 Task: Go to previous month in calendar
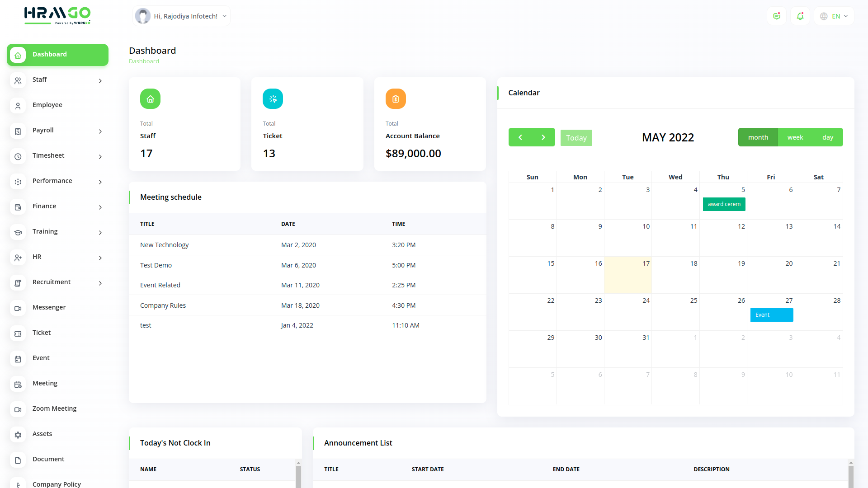pos(520,137)
